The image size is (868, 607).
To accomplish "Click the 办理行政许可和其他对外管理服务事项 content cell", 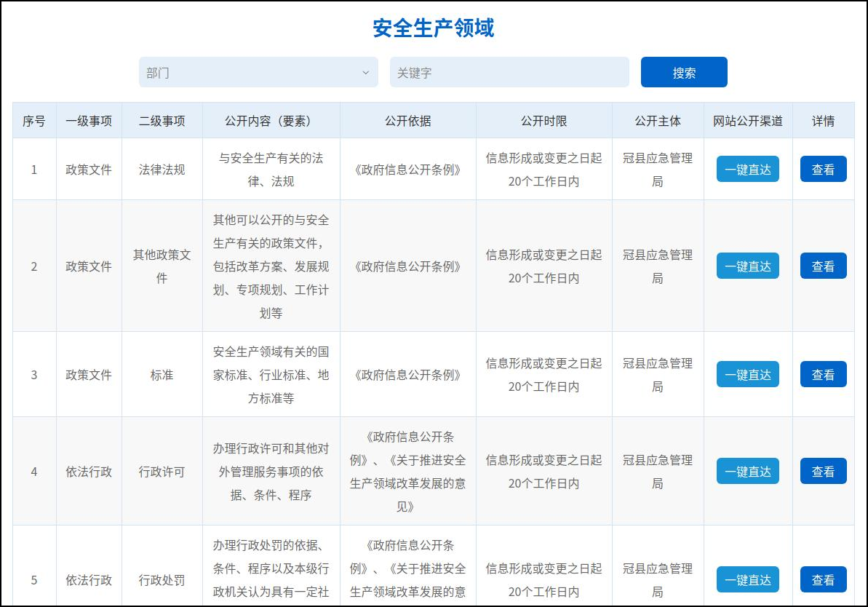I will [x=271, y=472].
